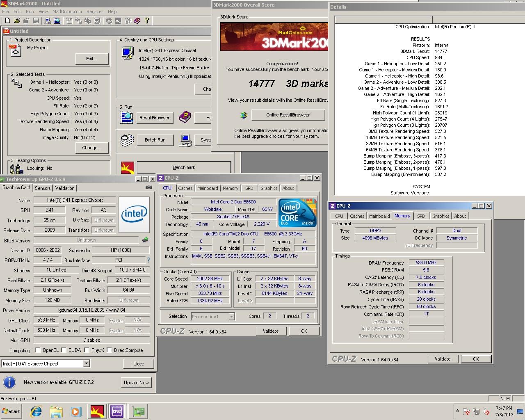
Task: Click the BIOS save icon in GPU-Z
Action: coord(145,240)
